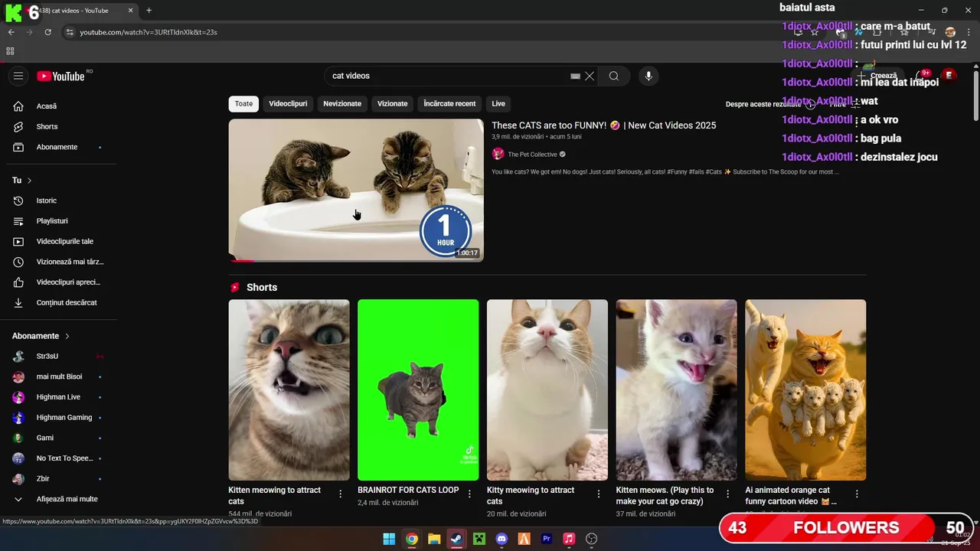Open the YouTube hamburger guide menu
Screen dimensions: 980x551
coord(18,76)
